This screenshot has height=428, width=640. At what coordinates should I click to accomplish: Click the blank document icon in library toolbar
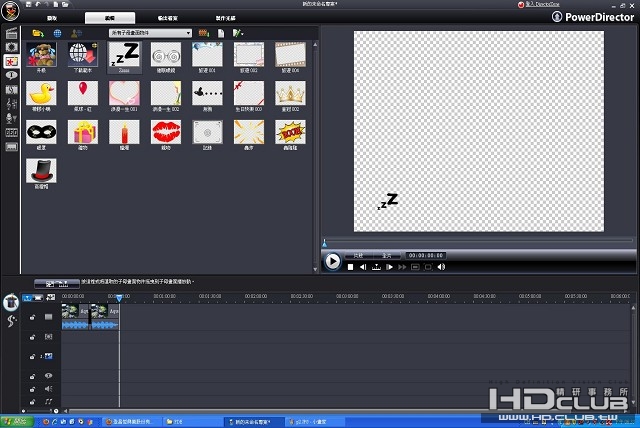[221, 33]
